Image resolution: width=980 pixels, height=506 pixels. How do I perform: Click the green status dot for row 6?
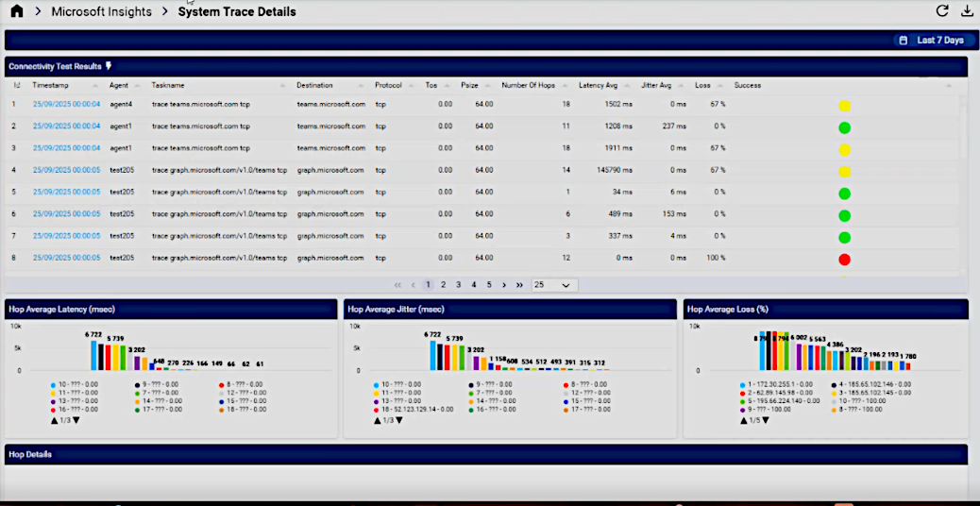click(844, 215)
